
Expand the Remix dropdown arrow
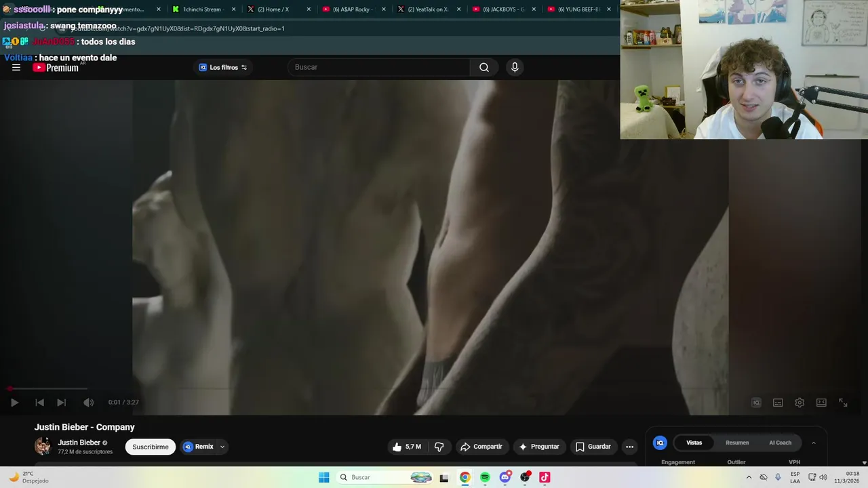coord(222,447)
